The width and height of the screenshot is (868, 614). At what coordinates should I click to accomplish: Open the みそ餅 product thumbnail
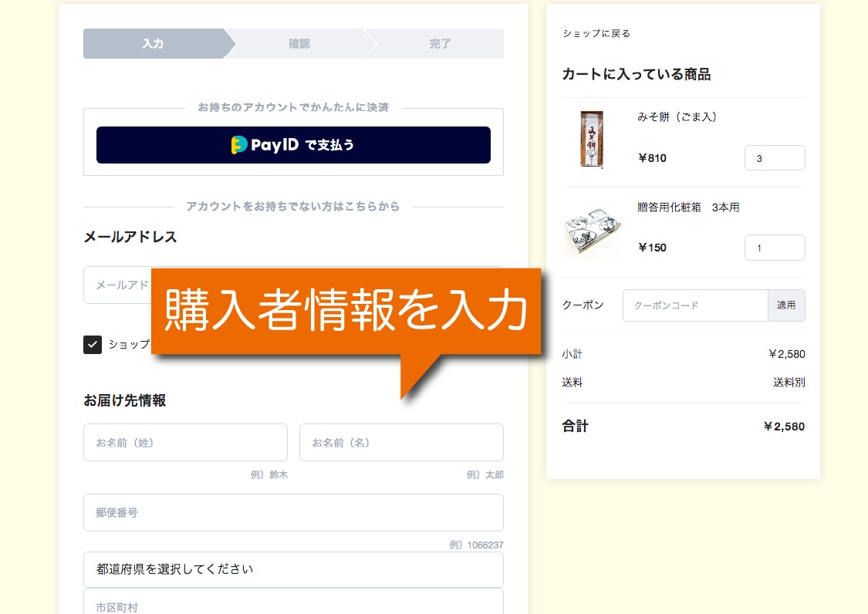(592, 139)
